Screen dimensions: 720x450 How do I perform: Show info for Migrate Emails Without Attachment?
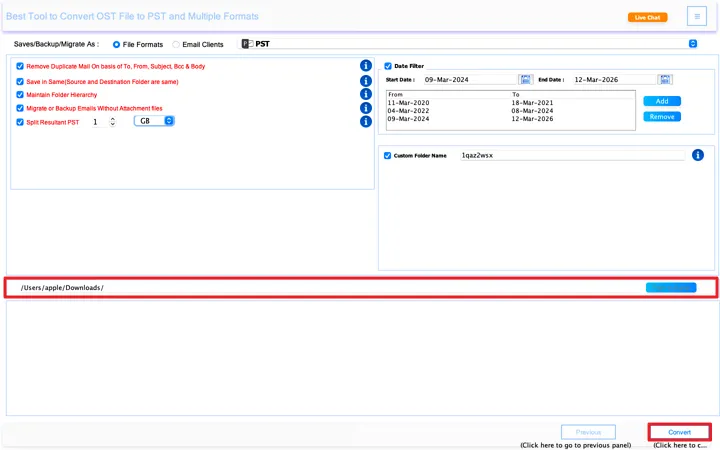[366, 108]
